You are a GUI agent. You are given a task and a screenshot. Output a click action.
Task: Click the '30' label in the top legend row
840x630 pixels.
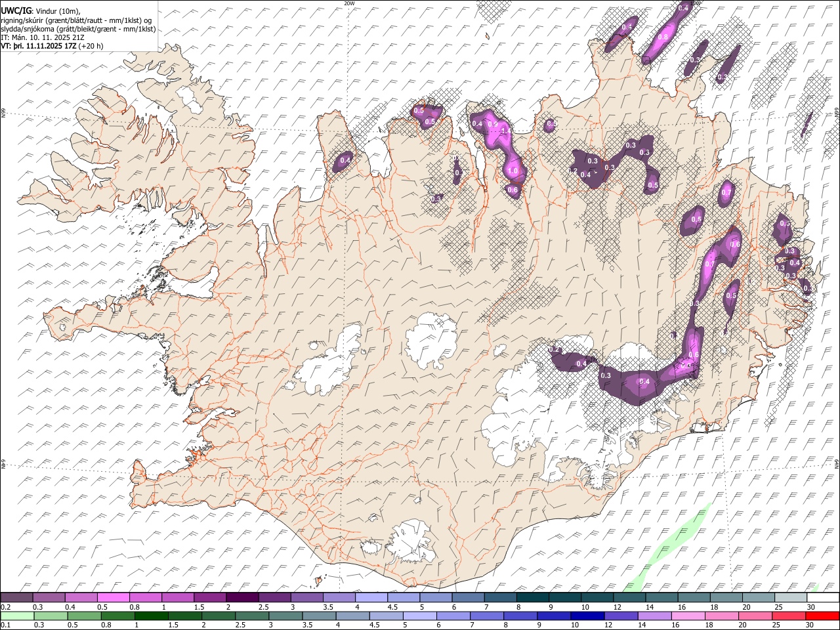[810, 606]
